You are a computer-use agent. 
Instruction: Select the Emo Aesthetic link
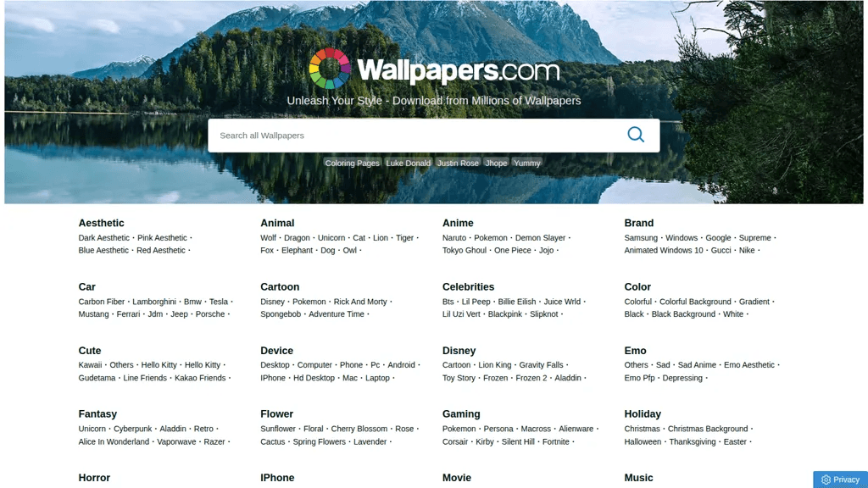click(x=749, y=365)
